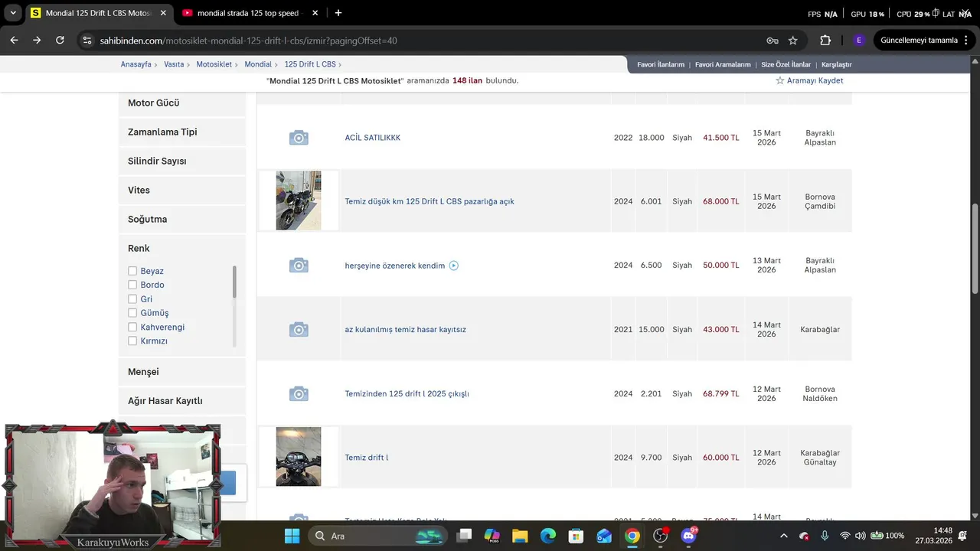Click video play icon beside herşeyine özenerek
The width and height of the screenshot is (980, 551).
[453, 266]
